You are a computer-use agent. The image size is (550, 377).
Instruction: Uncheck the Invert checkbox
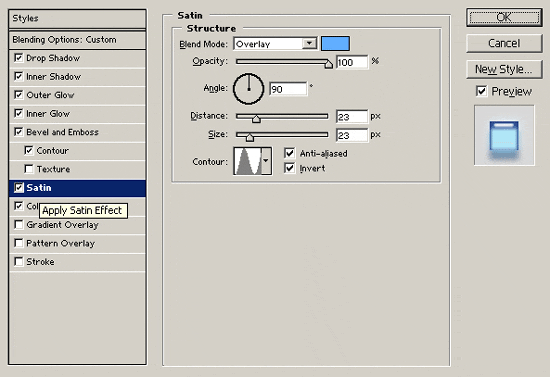point(289,168)
